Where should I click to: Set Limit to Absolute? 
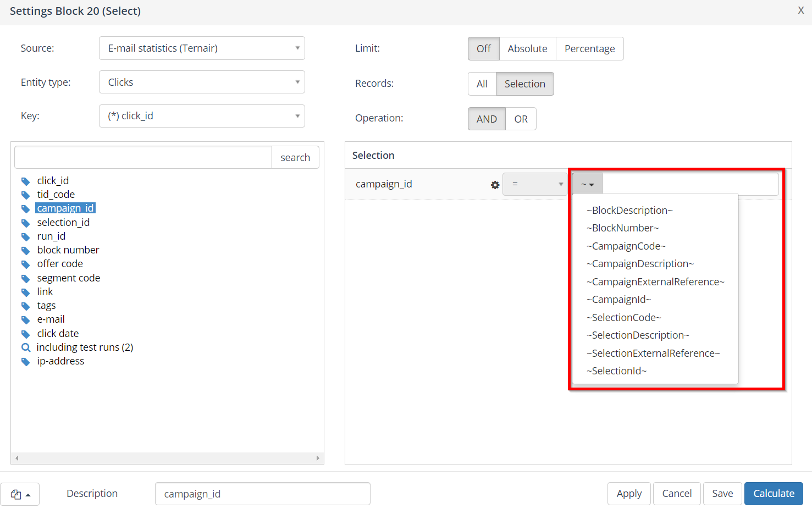(x=527, y=49)
